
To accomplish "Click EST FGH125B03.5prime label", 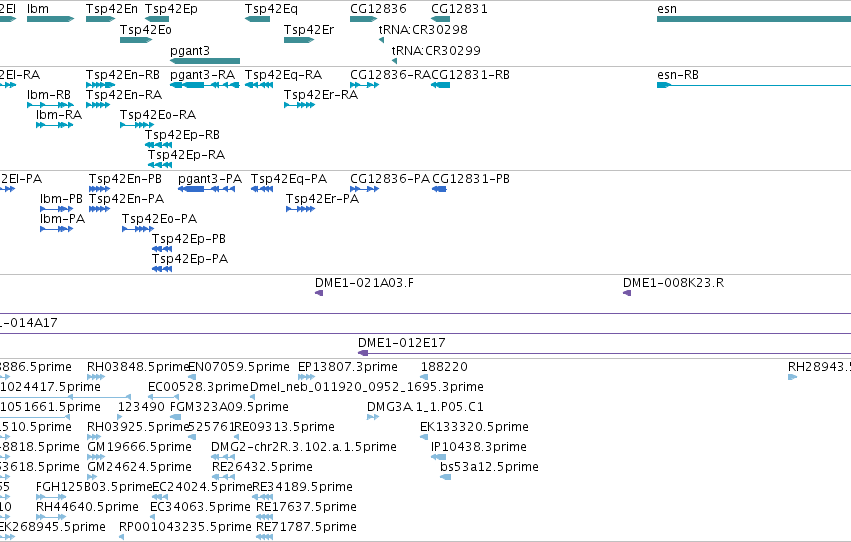I will [94, 487].
